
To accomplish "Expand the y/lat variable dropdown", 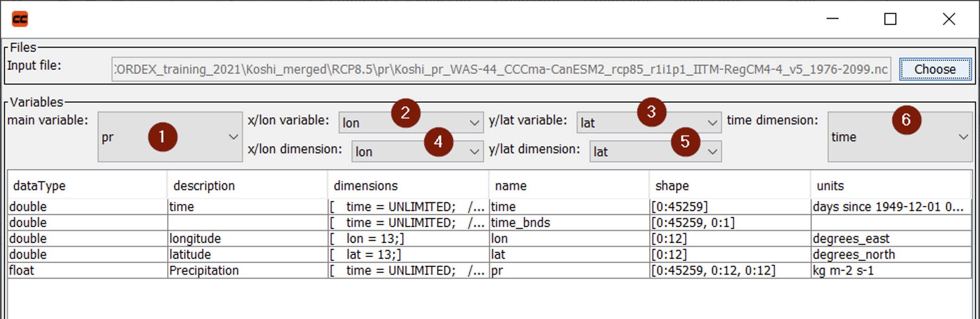I will click(x=649, y=123).
